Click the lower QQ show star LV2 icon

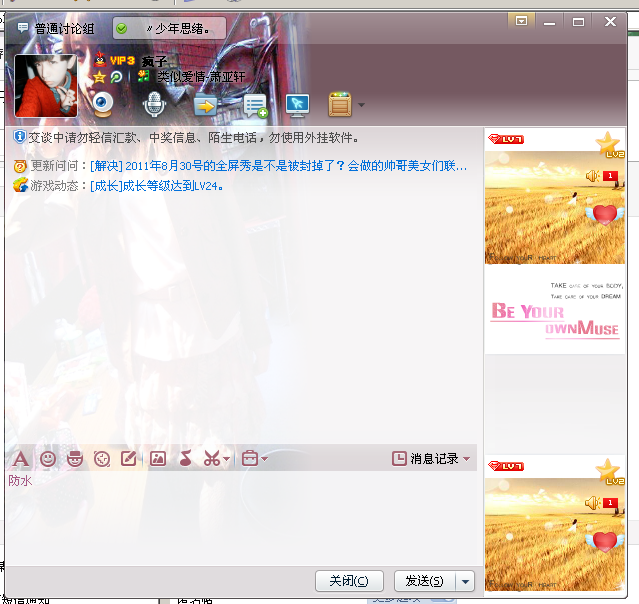click(609, 472)
